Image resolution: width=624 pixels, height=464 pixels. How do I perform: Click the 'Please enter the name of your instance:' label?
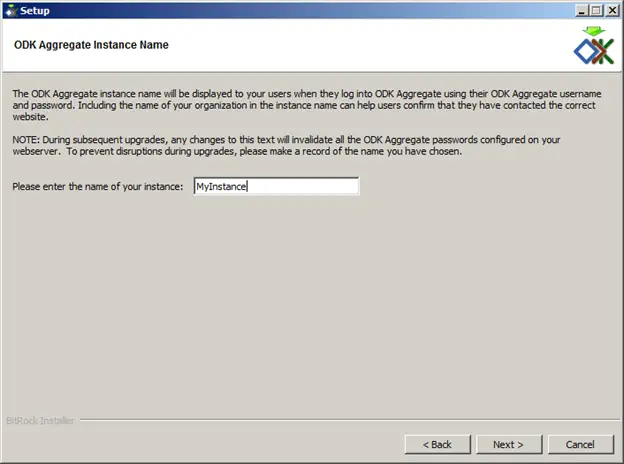coord(98,186)
